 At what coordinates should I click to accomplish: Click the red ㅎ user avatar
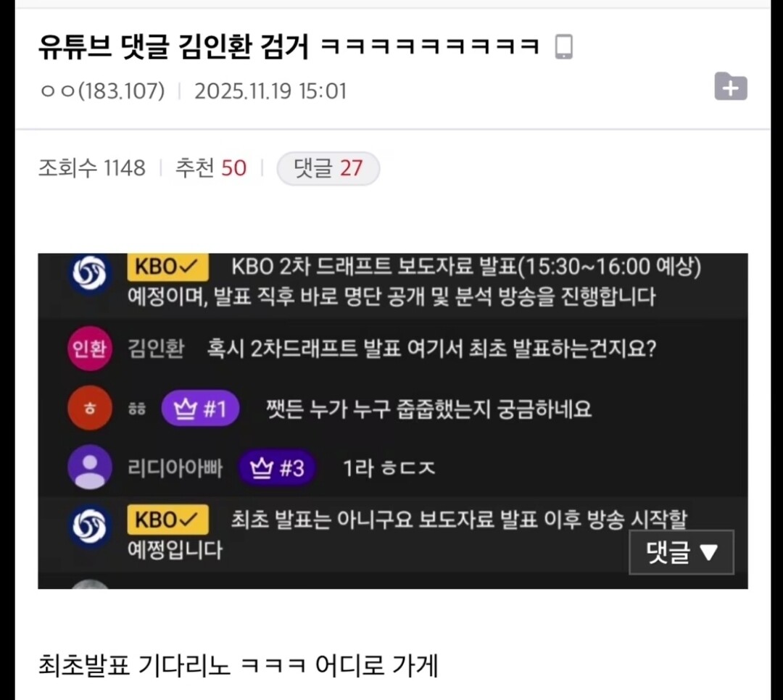pyautogui.click(x=89, y=408)
